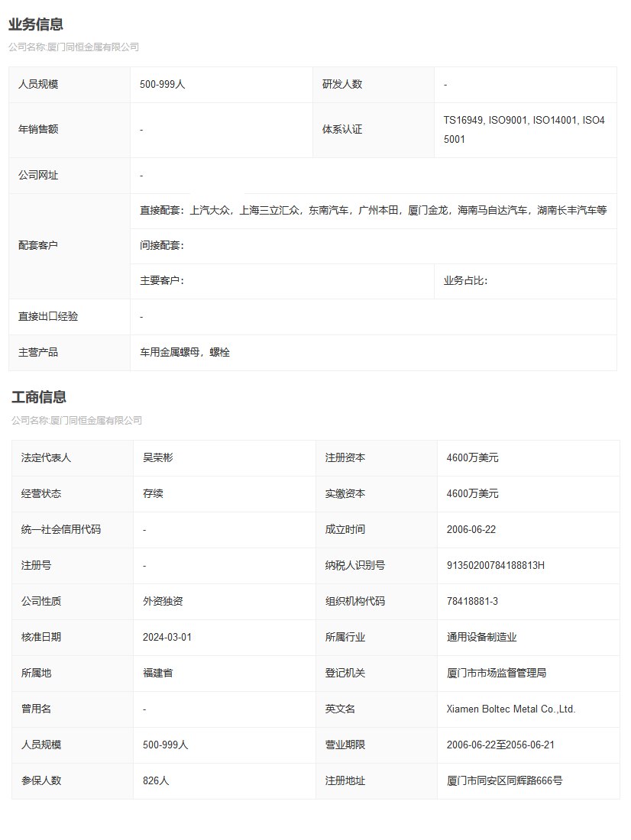Select the 通用设备制造业 industry value
Viewport: 631px width, 840px height.
click(482, 638)
